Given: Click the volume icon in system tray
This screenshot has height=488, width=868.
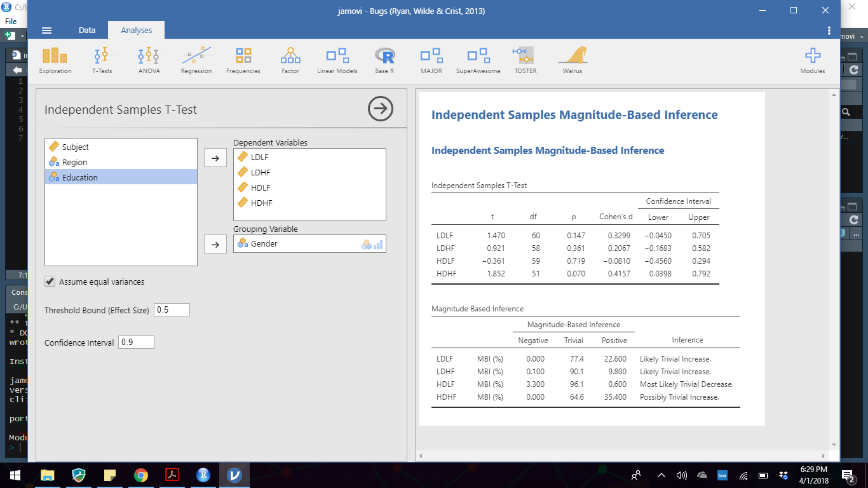Looking at the screenshot, I should [x=682, y=475].
